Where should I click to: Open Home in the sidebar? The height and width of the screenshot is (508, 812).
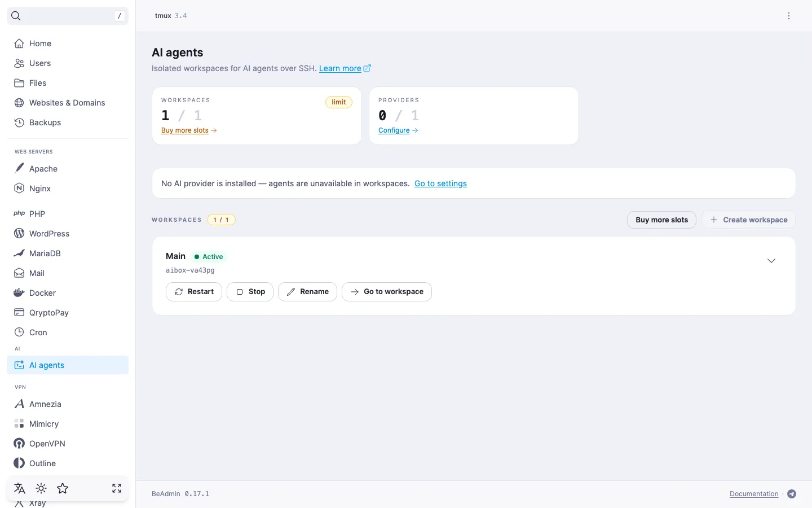tap(68, 43)
